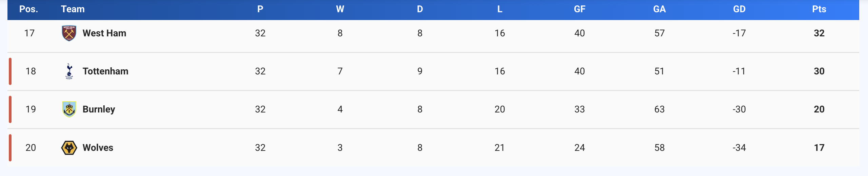Screen dimensions: 868x176
Task: Sort table by Pts column header
Action: point(819,9)
